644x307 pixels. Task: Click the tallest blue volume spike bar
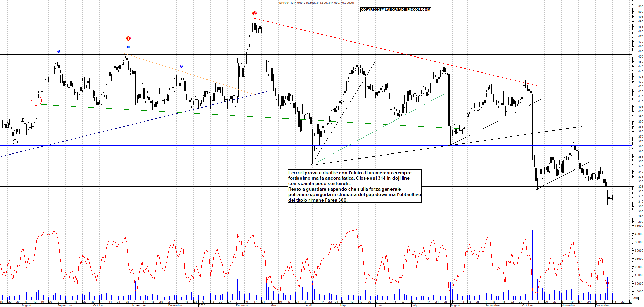(532, 259)
